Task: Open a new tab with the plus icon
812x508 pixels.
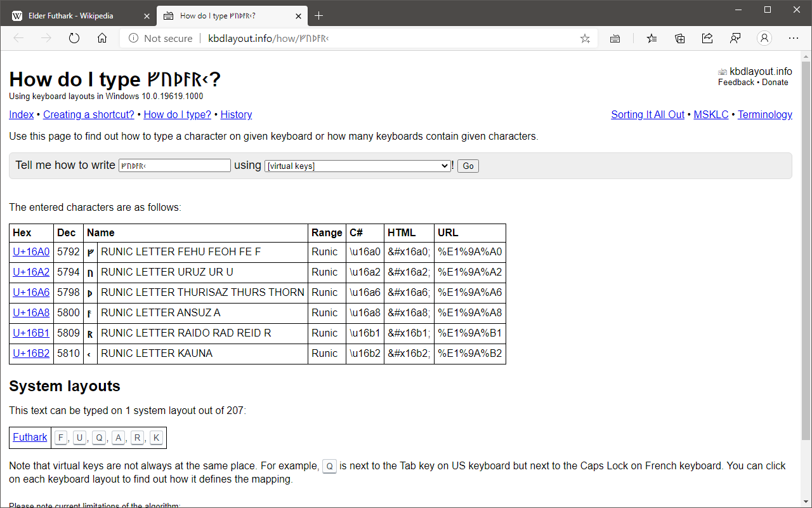Action: coord(318,15)
